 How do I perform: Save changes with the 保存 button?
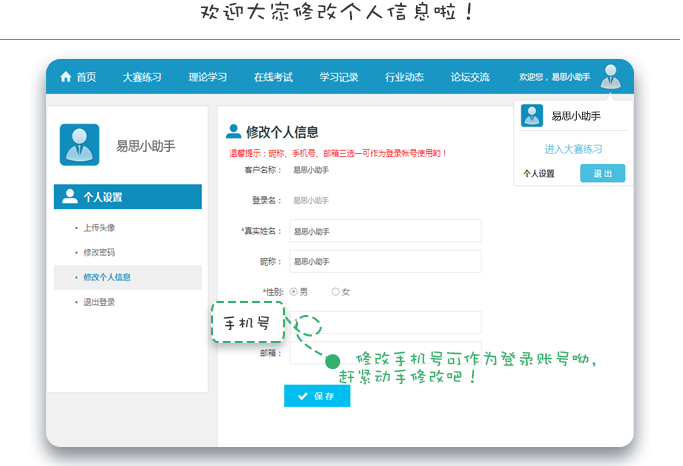coord(317,396)
